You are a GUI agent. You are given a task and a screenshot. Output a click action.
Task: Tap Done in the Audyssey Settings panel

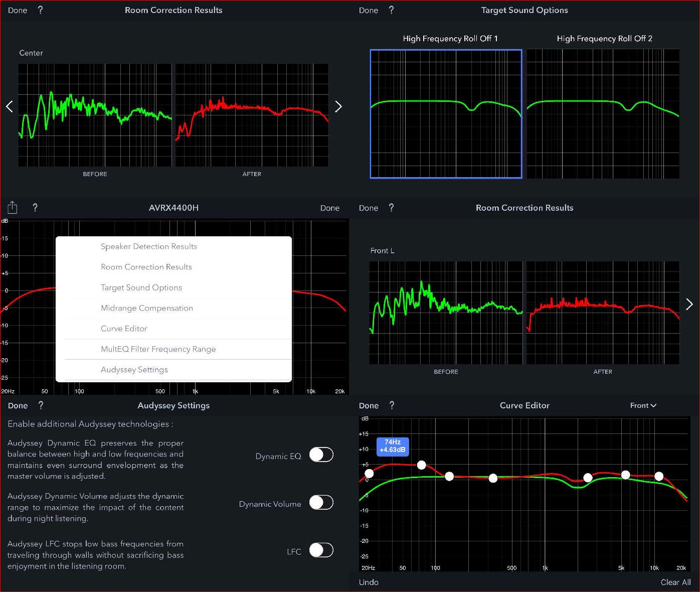coord(18,405)
